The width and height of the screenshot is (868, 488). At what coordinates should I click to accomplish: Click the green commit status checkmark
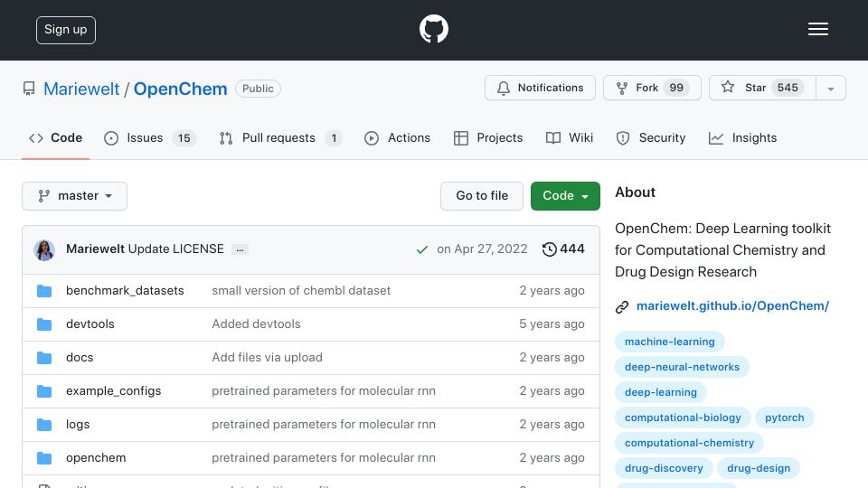(422, 249)
